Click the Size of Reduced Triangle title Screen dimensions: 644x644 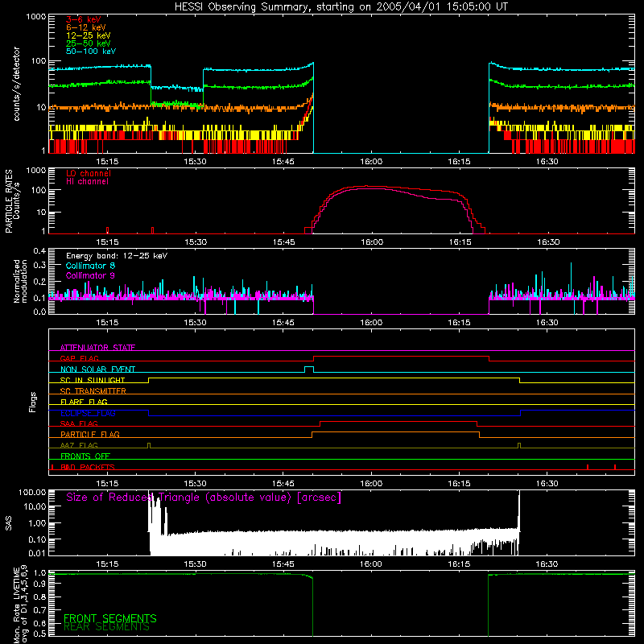point(204,497)
